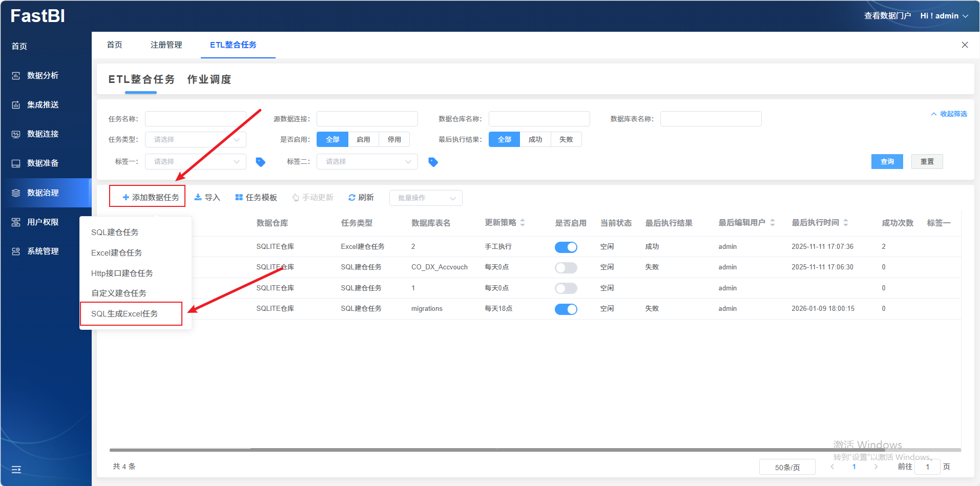Disable the toggle for the Excel建仓任务 row
Viewport: 980px width, 486px height.
pos(566,247)
